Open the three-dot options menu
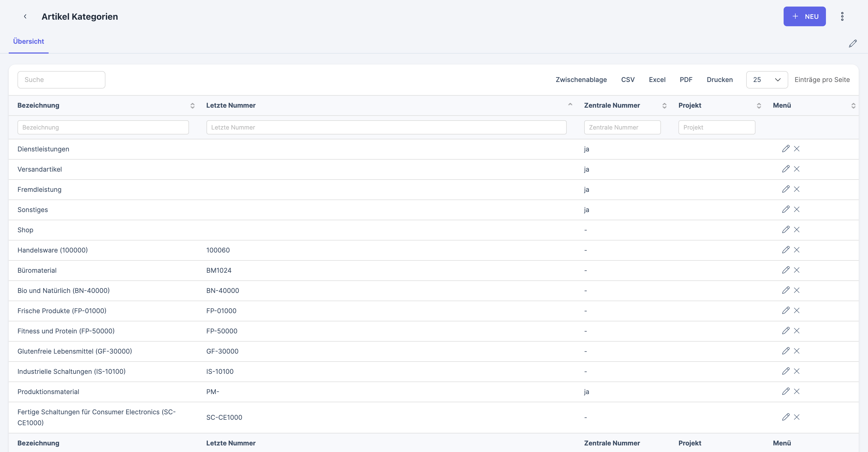The width and height of the screenshot is (868, 452). pos(842,16)
